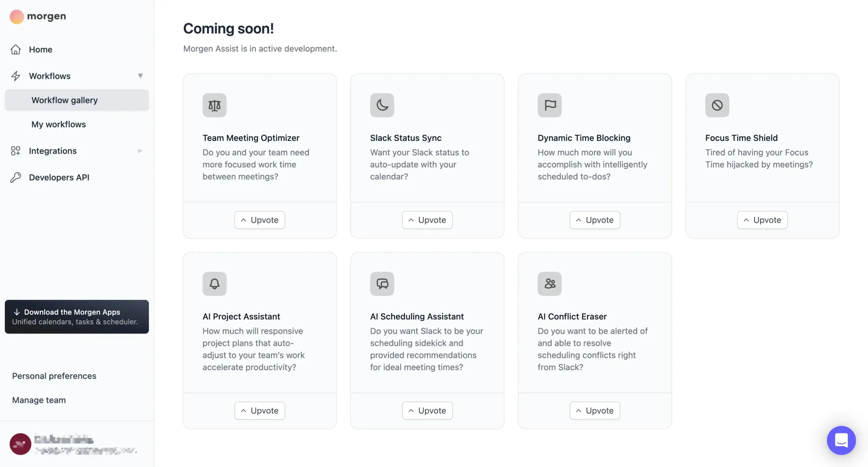Click the Download the Morgen Apps banner
The height and width of the screenshot is (467, 868).
click(77, 316)
